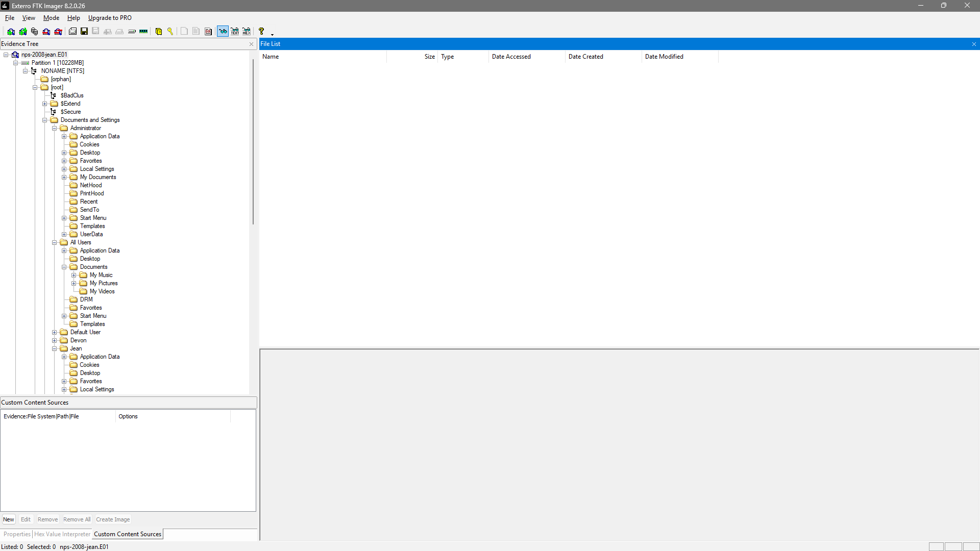Select the [orphan] folder in tree
This screenshot has width=980, height=551.
coord(61,79)
